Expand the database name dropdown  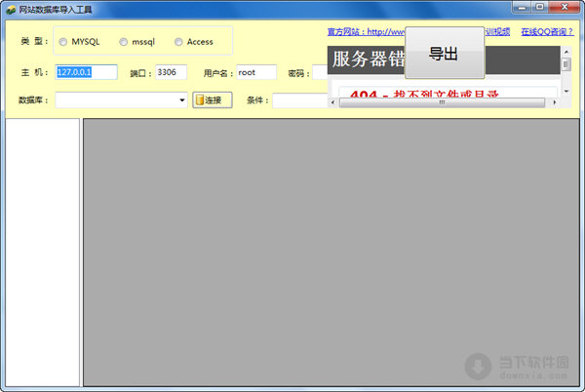pyautogui.click(x=182, y=99)
